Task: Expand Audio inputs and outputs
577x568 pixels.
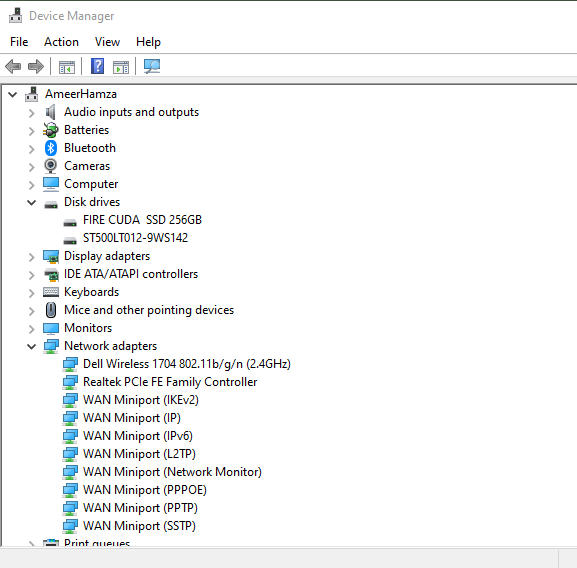Action: [32, 113]
